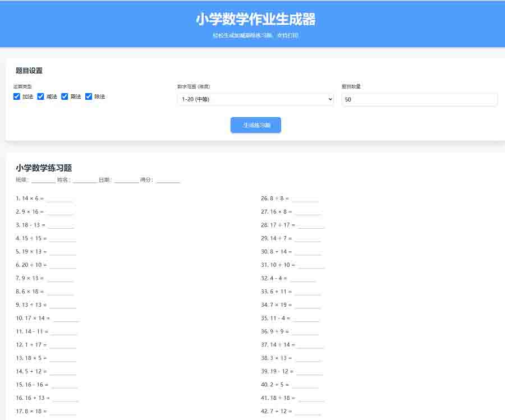Uncheck the 加法 checkbox
This screenshot has width=505, height=420.
pos(17,96)
